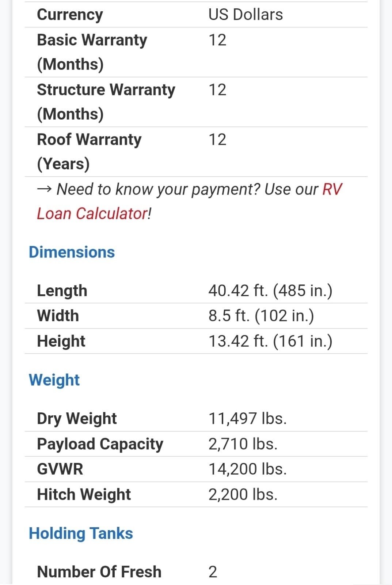Click the Roof Warranty (Years) label

[89, 151]
